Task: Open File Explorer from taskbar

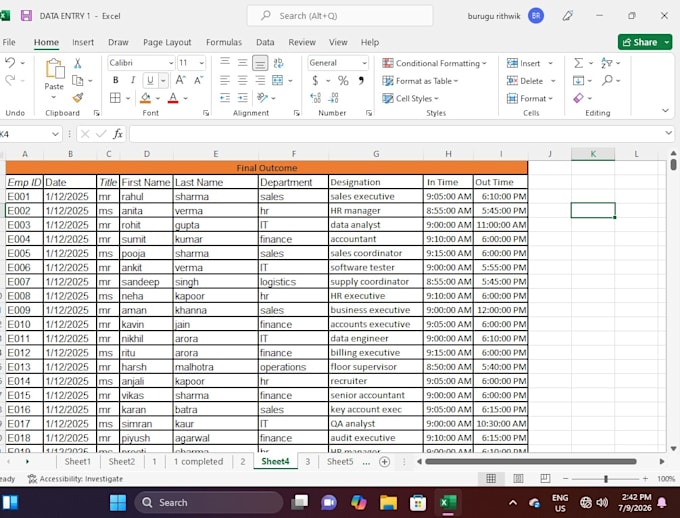Action: 388,503
